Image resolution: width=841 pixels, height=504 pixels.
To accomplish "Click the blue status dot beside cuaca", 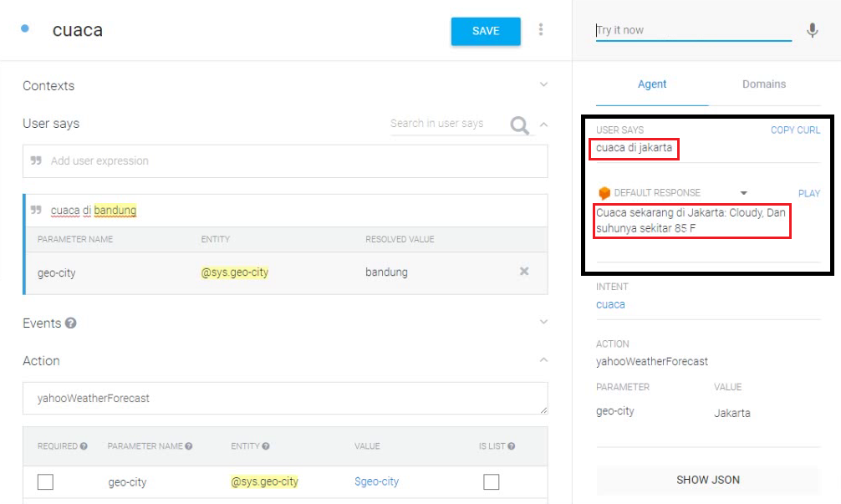I will click(x=25, y=28).
